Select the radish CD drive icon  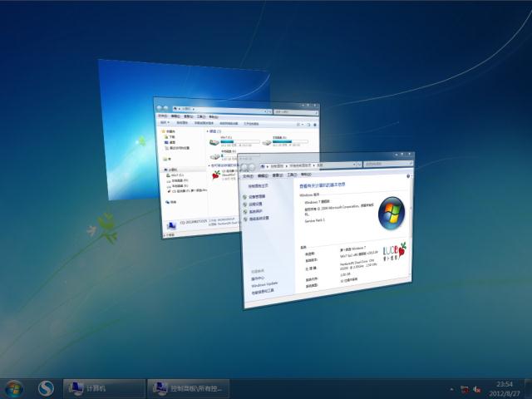pos(216,175)
